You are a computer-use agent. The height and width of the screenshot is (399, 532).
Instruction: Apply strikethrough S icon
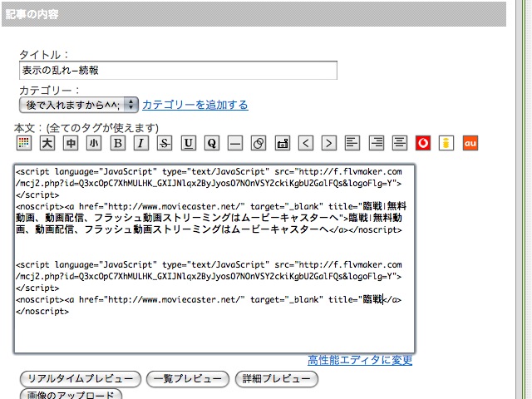tap(165, 143)
